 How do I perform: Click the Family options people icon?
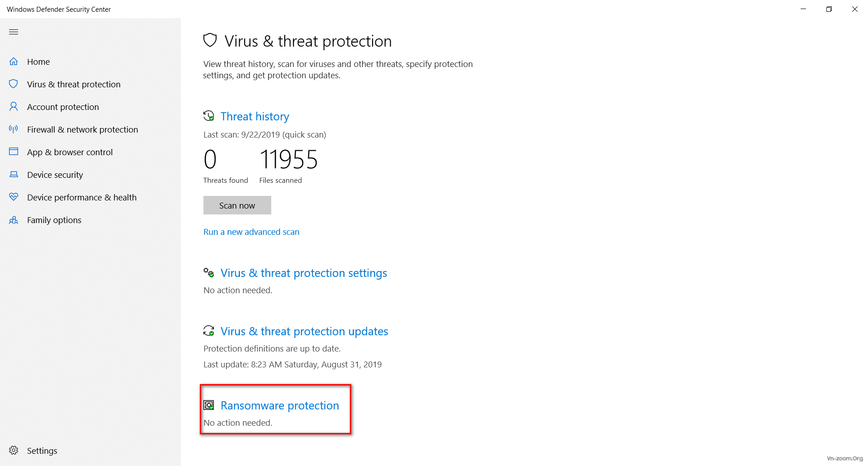coord(14,220)
